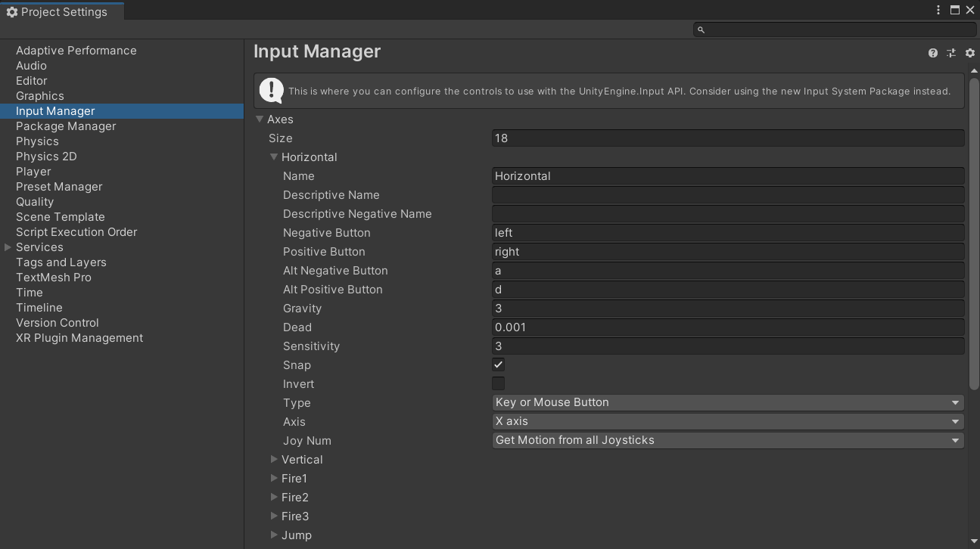Select Audio in the settings sidebar

(x=30, y=66)
